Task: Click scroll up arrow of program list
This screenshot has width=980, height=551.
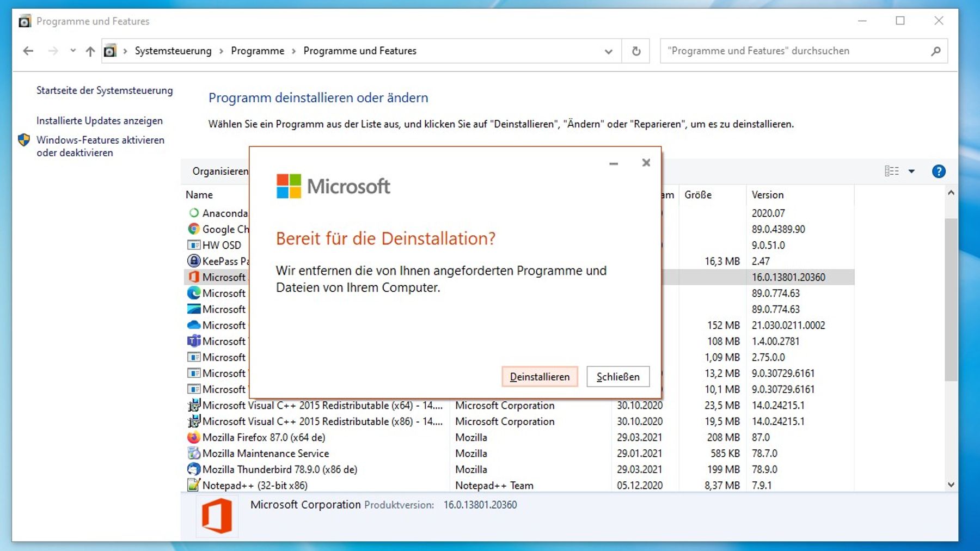Action: tap(951, 193)
